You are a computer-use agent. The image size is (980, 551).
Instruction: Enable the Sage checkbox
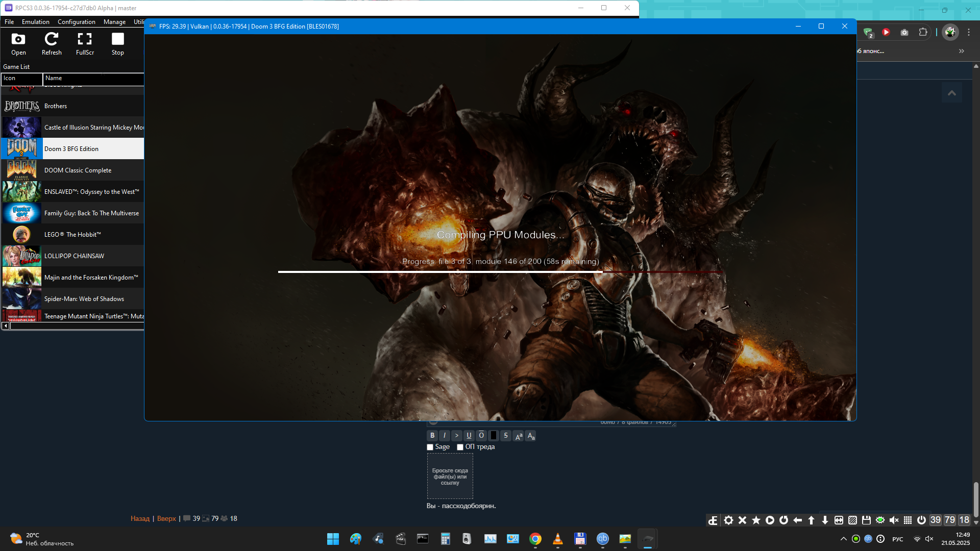coord(430,447)
